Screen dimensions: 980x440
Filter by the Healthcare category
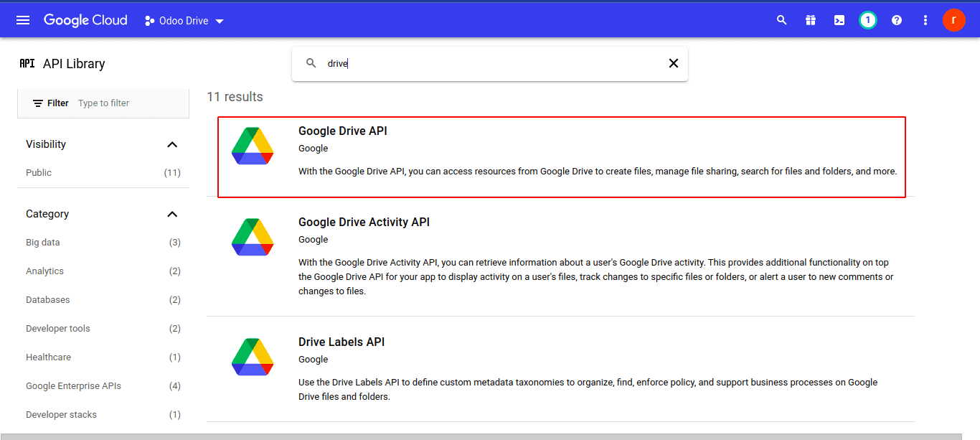pos(48,357)
